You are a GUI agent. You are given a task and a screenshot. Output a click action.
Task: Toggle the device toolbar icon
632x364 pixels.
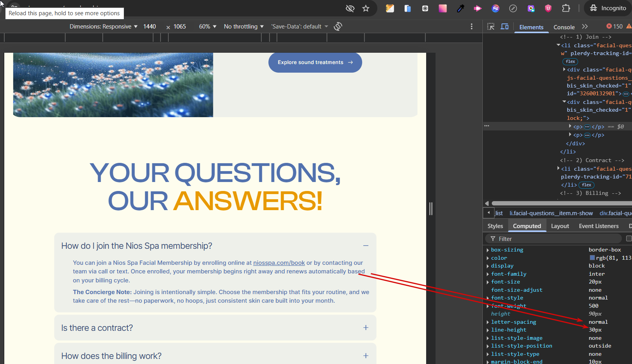[505, 27]
